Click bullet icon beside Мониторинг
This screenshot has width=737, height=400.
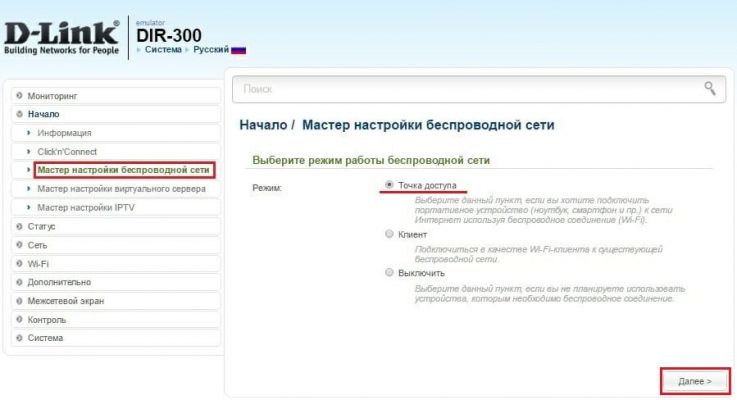point(19,96)
